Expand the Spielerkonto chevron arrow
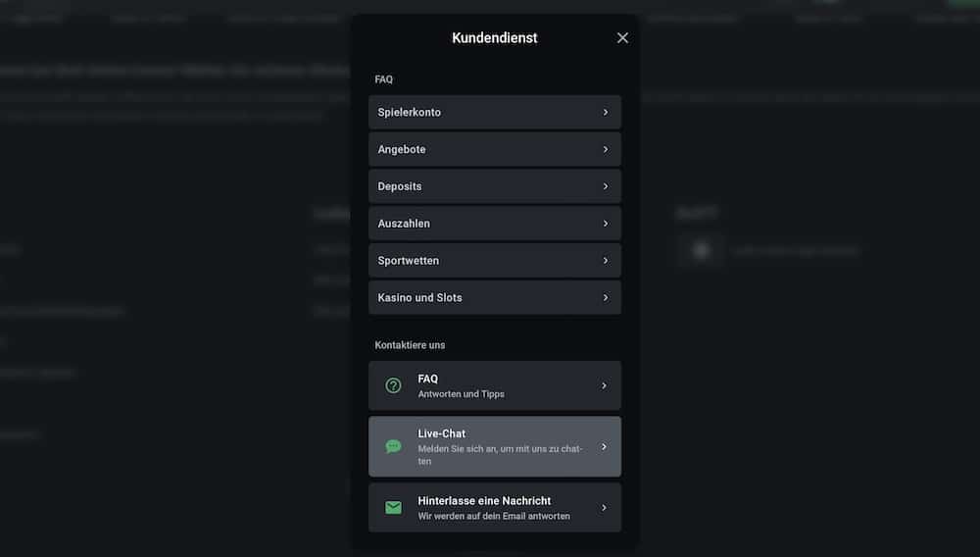 click(605, 112)
